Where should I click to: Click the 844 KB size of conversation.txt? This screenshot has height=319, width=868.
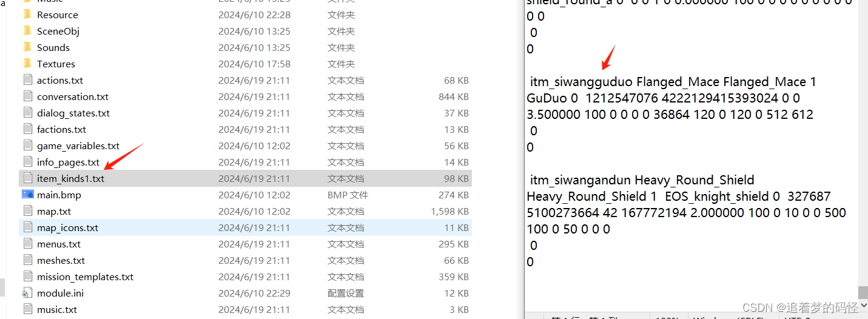click(454, 96)
